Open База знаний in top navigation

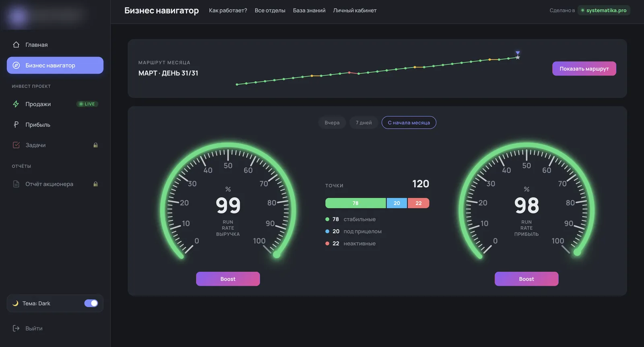coord(309,10)
